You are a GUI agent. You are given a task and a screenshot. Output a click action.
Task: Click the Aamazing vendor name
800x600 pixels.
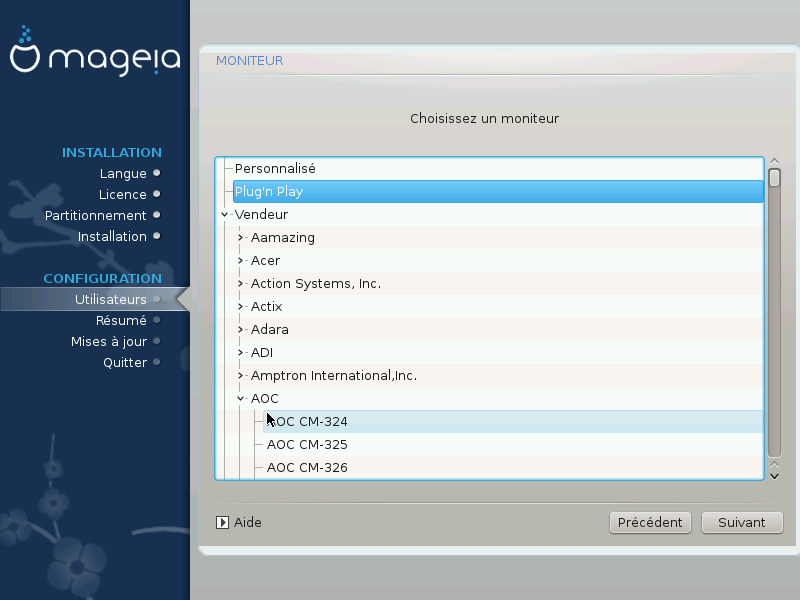point(283,238)
